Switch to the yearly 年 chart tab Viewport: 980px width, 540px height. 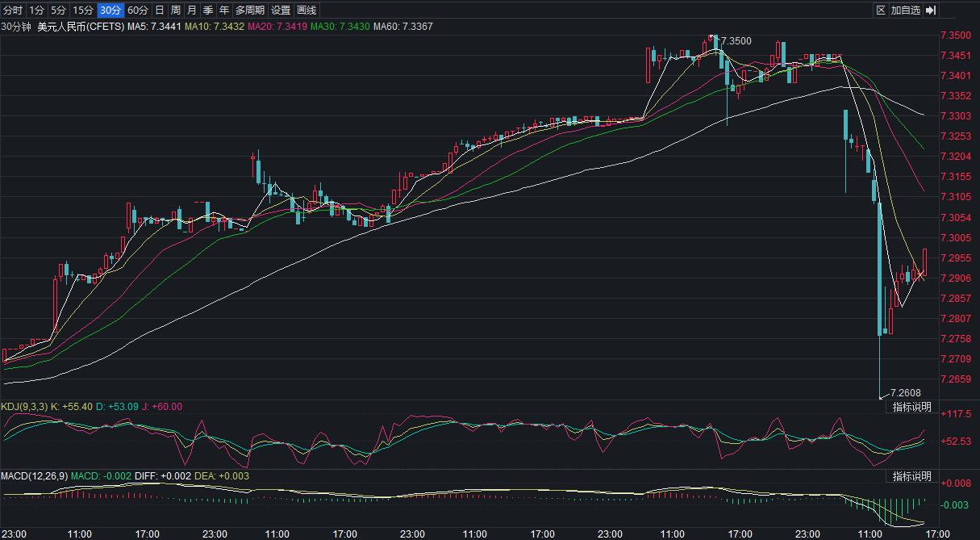pyautogui.click(x=223, y=10)
